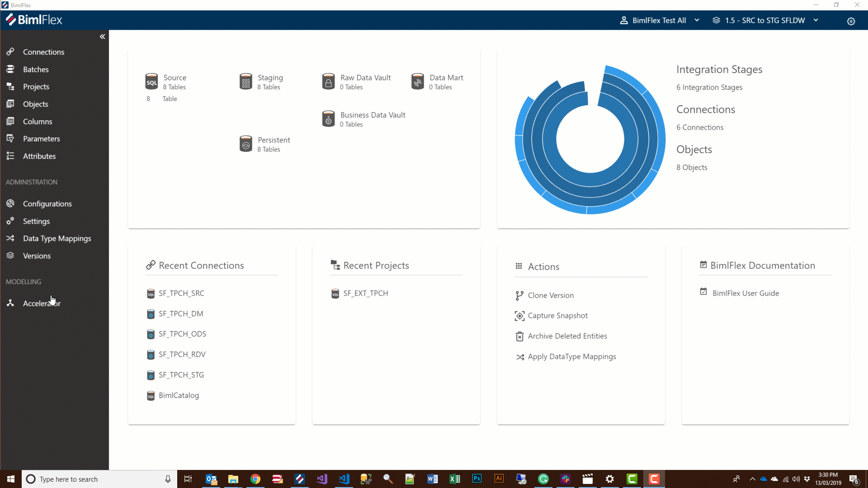This screenshot has height=488, width=868.
Task: Click the '6 Connections' count text
Action: (x=700, y=127)
